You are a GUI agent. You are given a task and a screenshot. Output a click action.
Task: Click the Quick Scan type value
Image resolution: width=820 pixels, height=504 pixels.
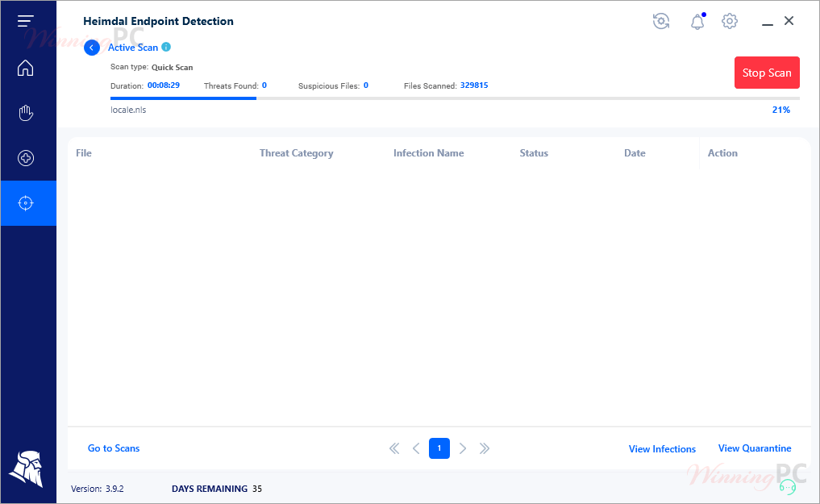172,68
